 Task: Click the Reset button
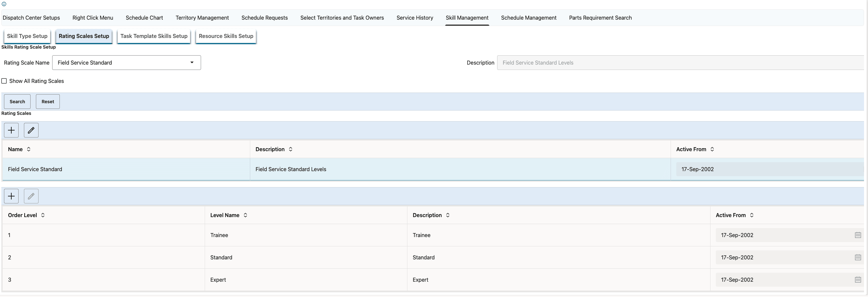[48, 102]
